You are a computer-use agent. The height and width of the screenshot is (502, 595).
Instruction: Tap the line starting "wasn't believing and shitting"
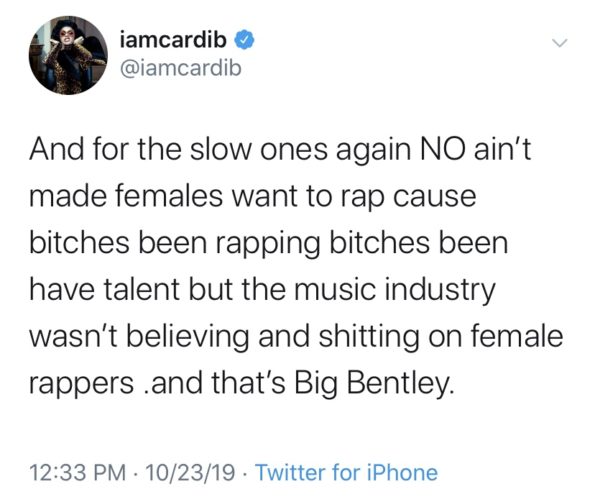point(296,337)
